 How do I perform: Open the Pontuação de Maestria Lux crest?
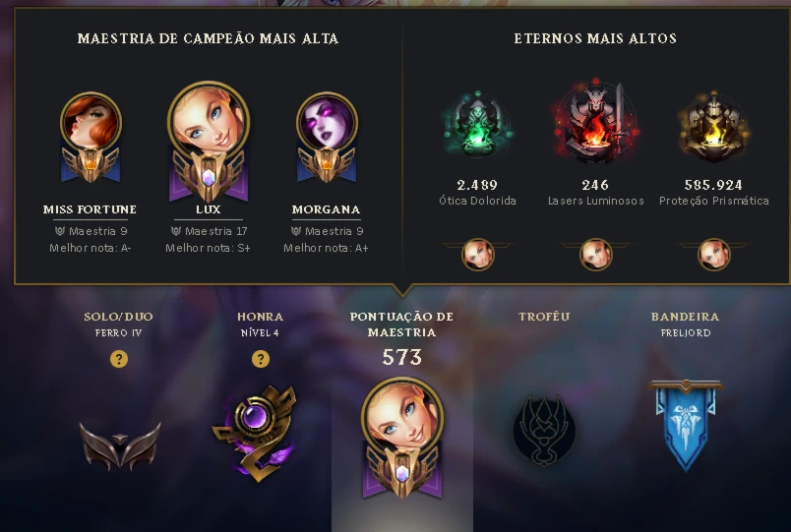(x=402, y=438)
